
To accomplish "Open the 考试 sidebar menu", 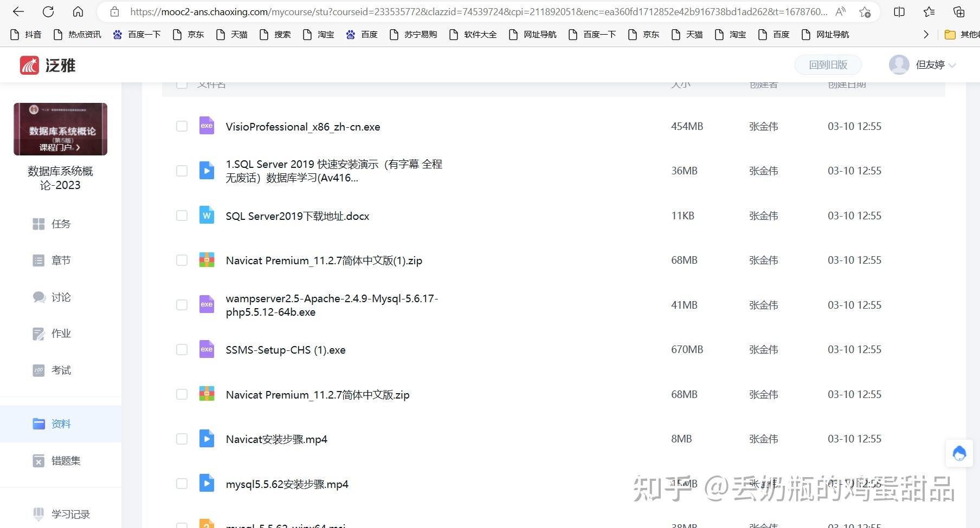I will [x=61, y=370].
